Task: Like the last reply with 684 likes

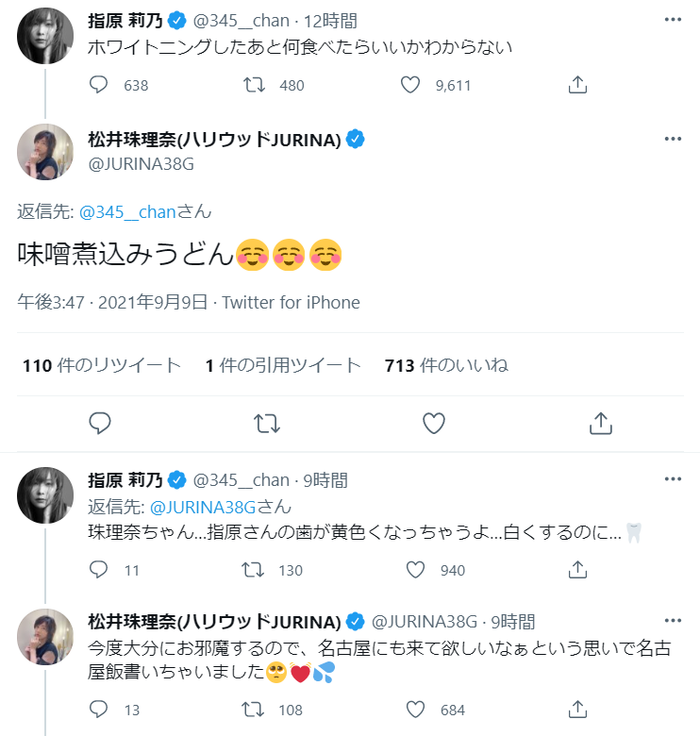Action: pos(416,709)
